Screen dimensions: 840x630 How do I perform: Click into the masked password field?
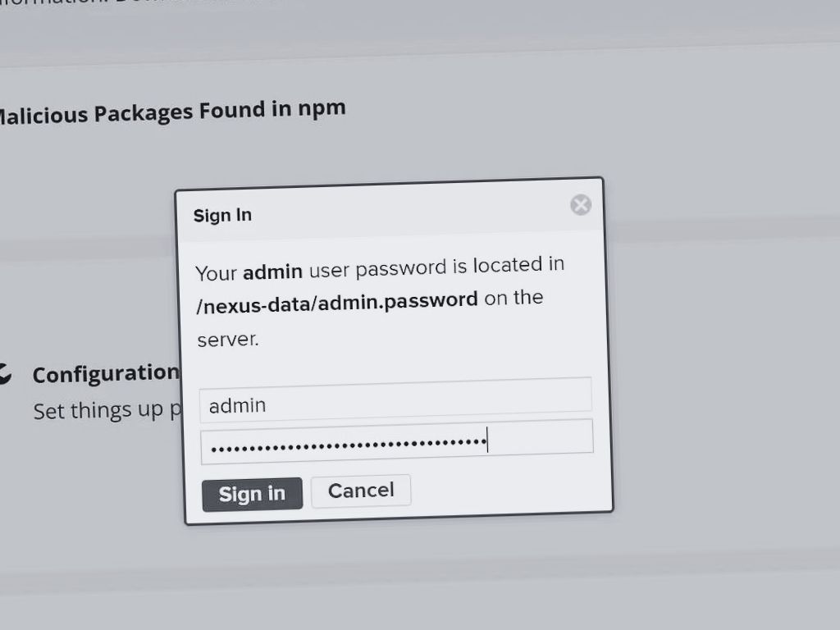point(396,441)
